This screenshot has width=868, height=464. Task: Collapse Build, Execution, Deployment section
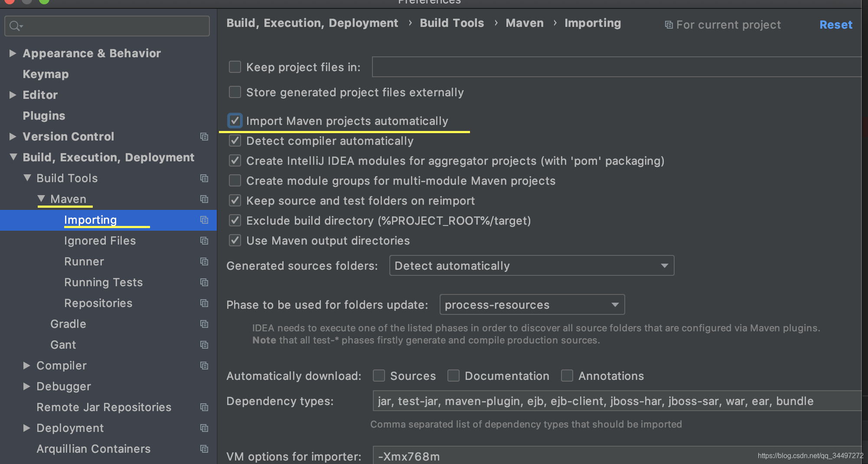pos(13,157)
